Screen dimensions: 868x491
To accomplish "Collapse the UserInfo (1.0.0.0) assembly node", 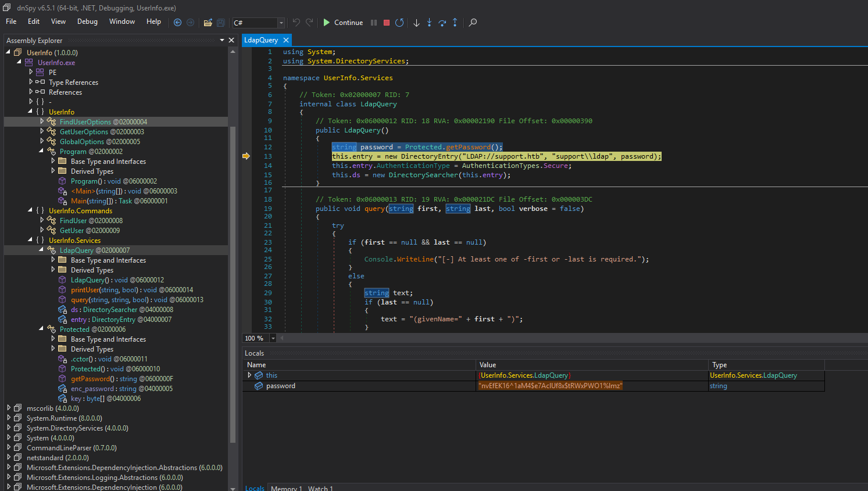I will tap(8, 52).
